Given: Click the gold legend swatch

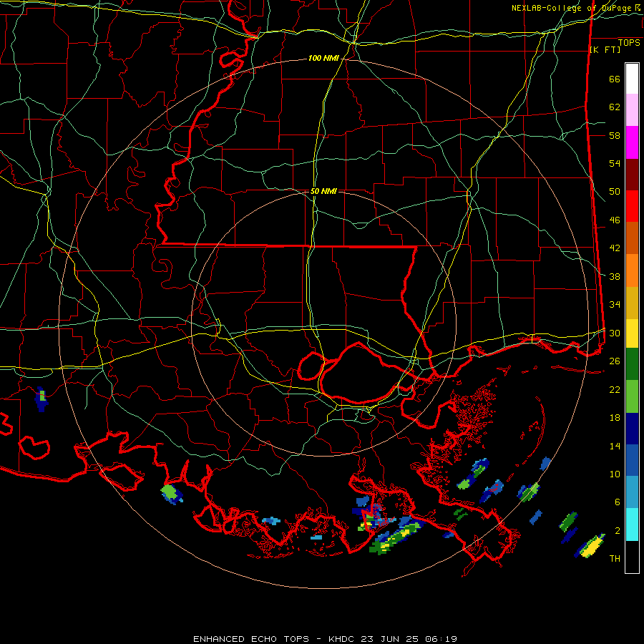Looking at the screenshot, I should [632, 303].
